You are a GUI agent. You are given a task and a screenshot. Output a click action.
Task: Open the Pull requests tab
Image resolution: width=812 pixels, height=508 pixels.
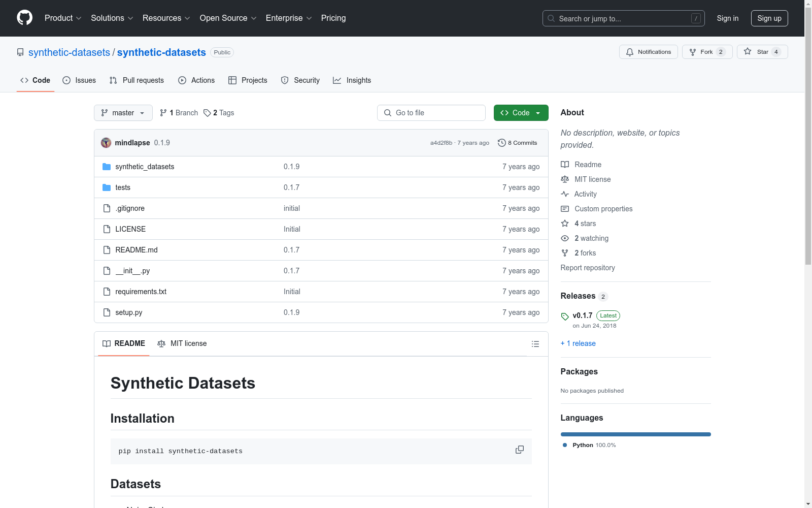tap(137, 80)
